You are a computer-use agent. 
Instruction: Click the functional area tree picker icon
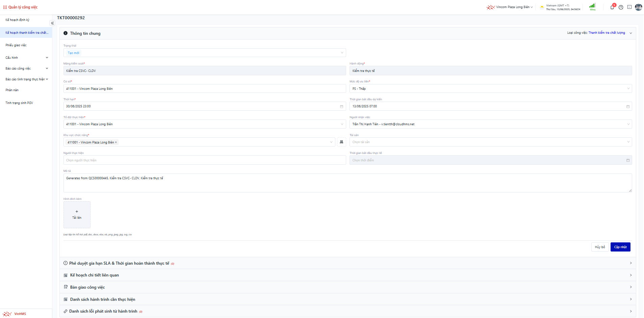pos(341,142)
